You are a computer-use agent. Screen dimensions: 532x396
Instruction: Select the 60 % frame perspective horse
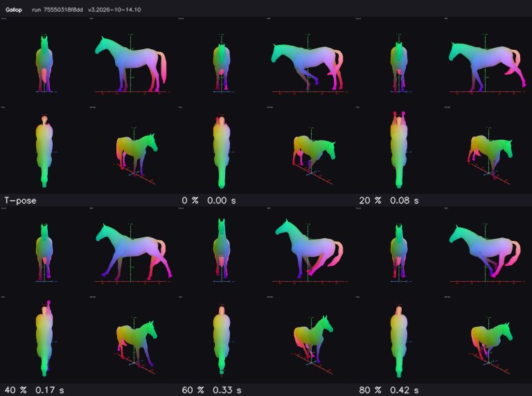313,339
